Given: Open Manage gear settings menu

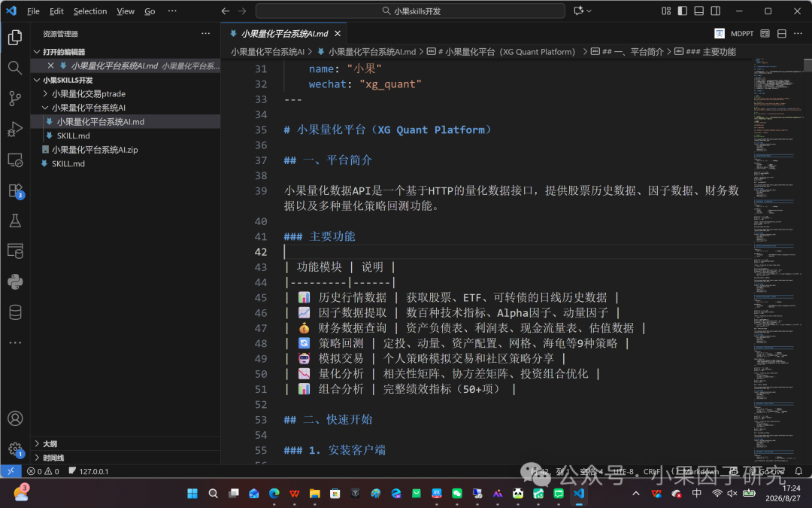Looking at the screenshot, I should coord(15,449).
